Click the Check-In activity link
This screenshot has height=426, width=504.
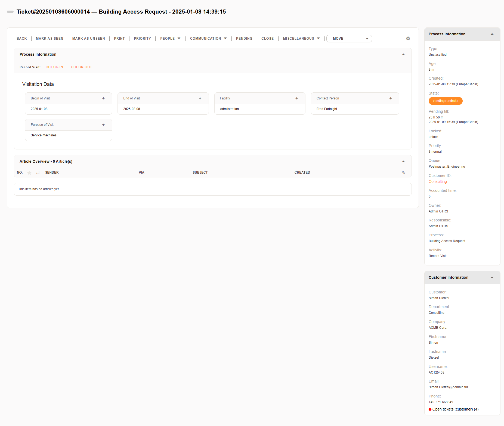pos(54,67)
